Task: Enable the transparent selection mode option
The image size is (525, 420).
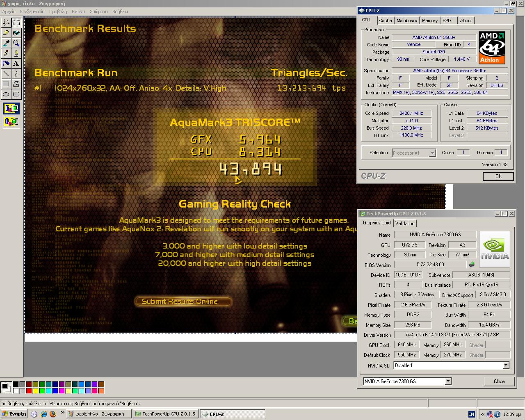Action: pos(11,121)
